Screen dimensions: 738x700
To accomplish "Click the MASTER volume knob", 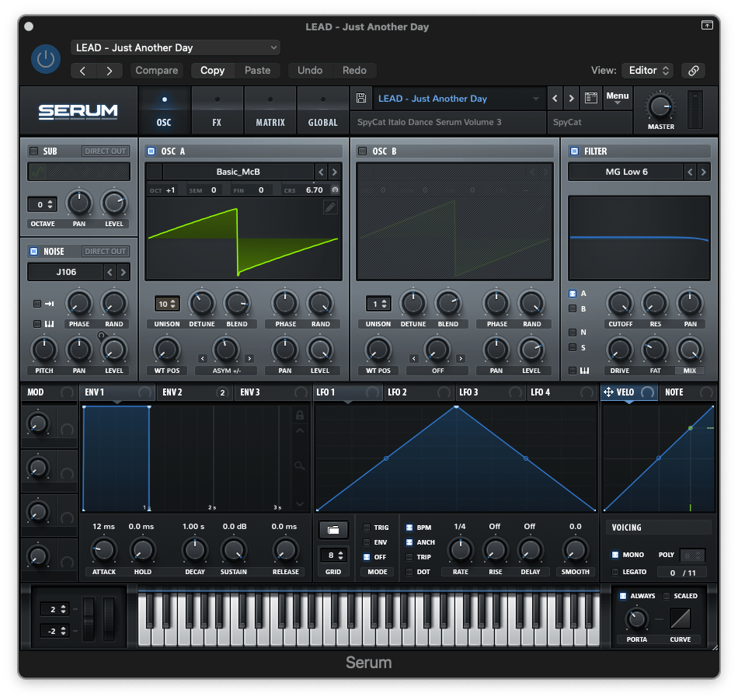I will point(660,106).
